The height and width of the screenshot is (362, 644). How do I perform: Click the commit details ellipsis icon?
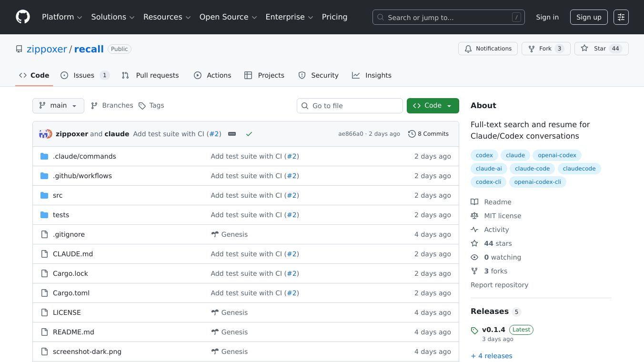tap(232, 134)
